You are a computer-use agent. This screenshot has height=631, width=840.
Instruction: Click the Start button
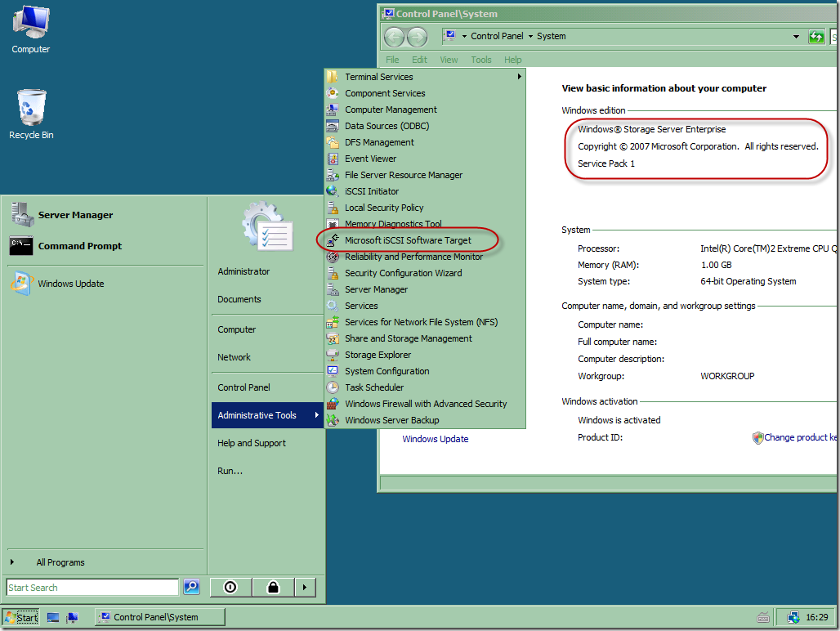click(21, 618)
